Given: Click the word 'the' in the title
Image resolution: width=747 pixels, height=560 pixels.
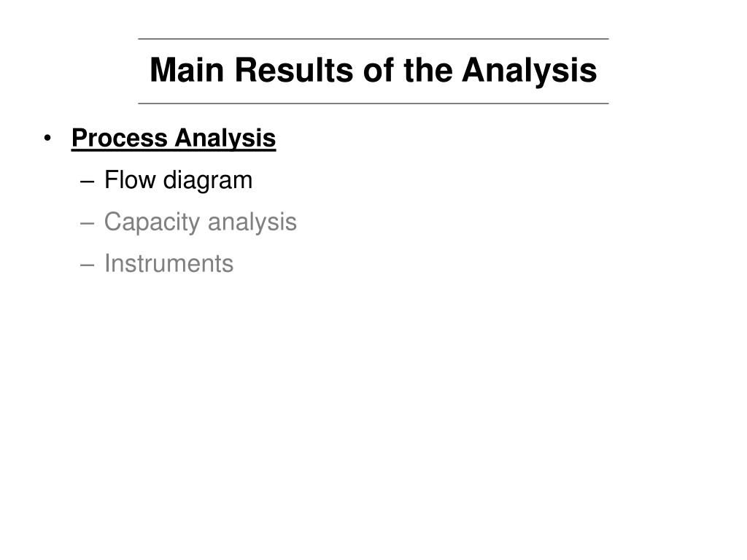Looking at the screenshot, I should click(427, 70).
